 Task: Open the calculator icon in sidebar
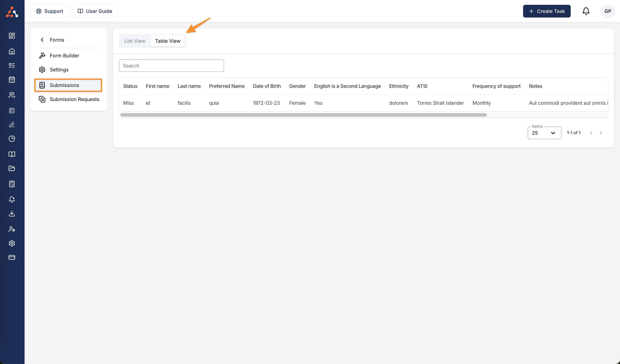[12, 184]
